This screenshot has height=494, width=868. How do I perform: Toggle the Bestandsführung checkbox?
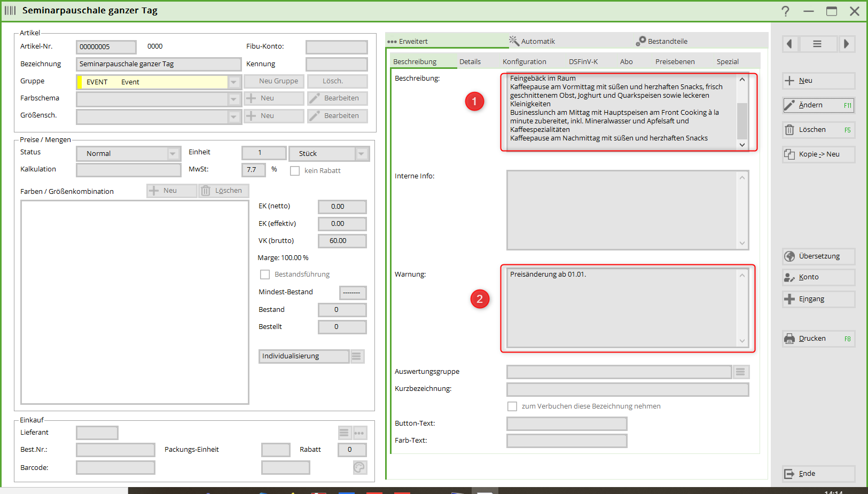click(x=265, y=275)
